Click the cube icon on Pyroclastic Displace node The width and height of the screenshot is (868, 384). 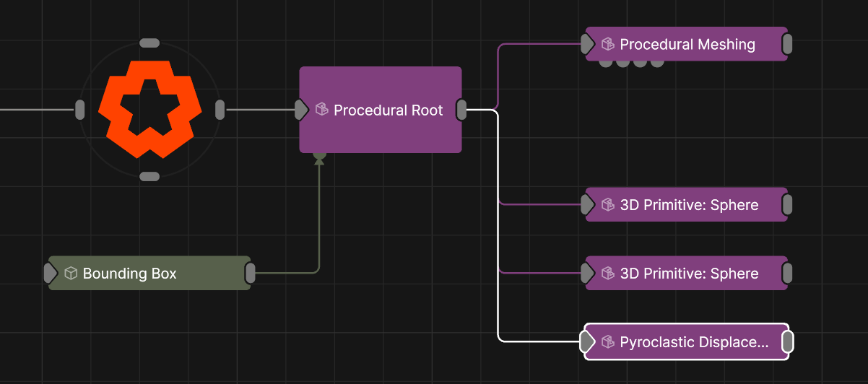(608, 342)
